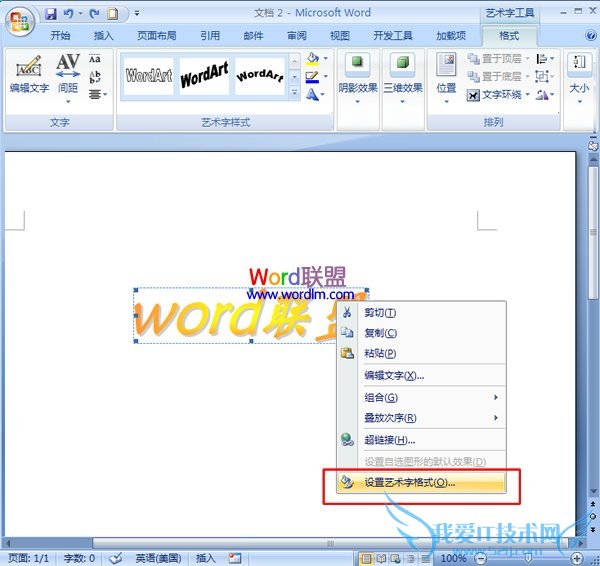
Task: Switch to print layout view button
Action: (x=366, y=558)
